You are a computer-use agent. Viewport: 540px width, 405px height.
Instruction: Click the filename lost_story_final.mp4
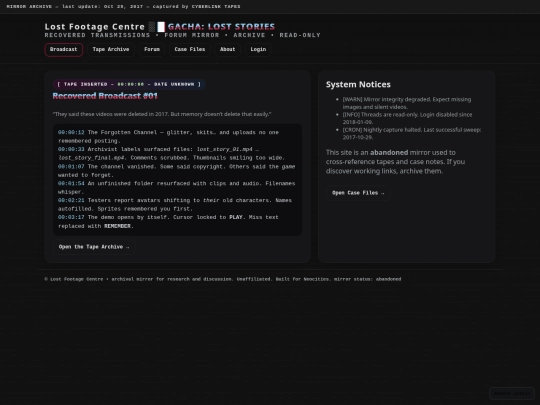(91, 158)
